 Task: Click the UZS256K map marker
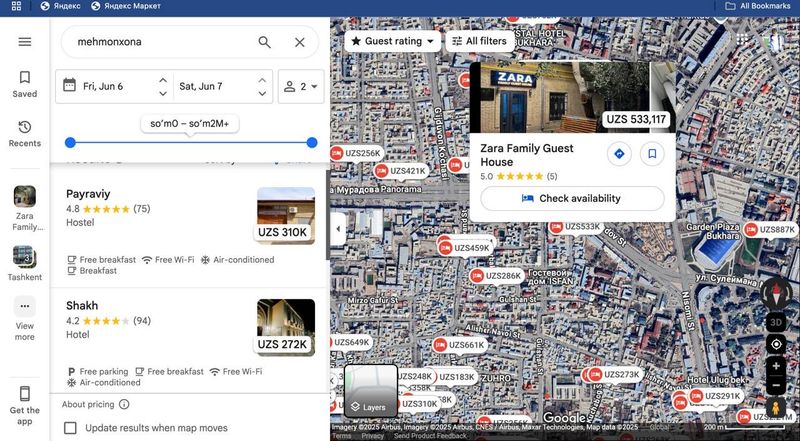point(357,153)
